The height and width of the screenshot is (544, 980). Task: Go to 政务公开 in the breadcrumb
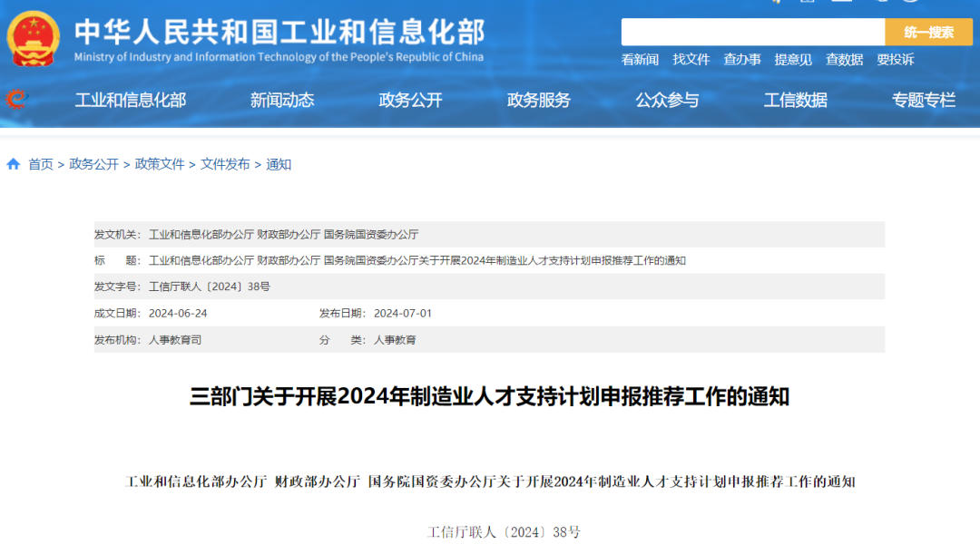coord(93,164)
